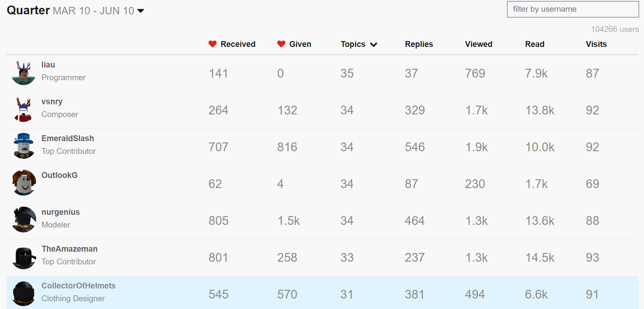The width and height of the screenshot is (644, 309).
Task: Sort table by Replies column
Action: 419,44
